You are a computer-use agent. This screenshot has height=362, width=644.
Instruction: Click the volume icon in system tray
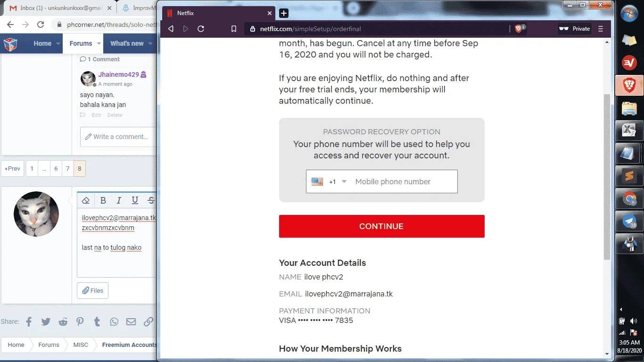[634, 321]
